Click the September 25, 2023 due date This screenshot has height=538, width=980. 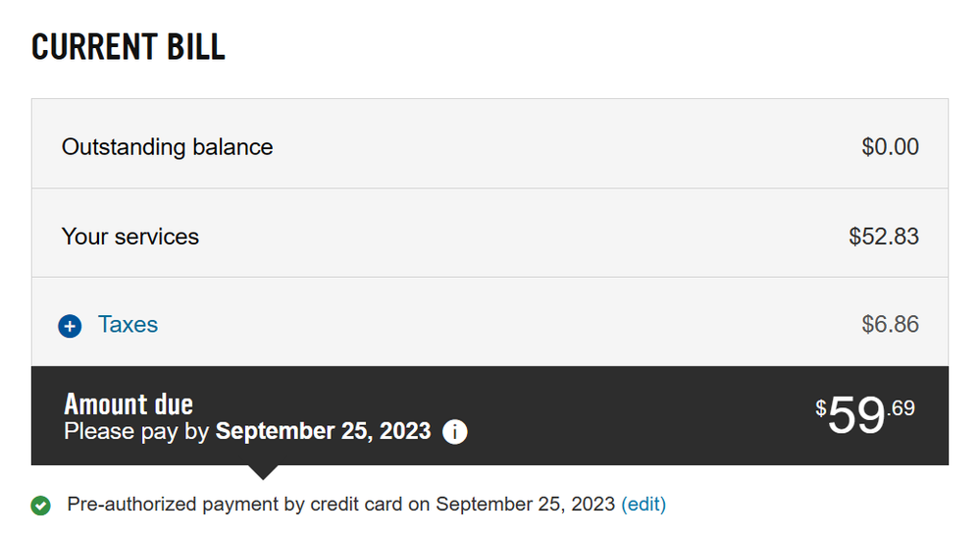click(323, 431)
